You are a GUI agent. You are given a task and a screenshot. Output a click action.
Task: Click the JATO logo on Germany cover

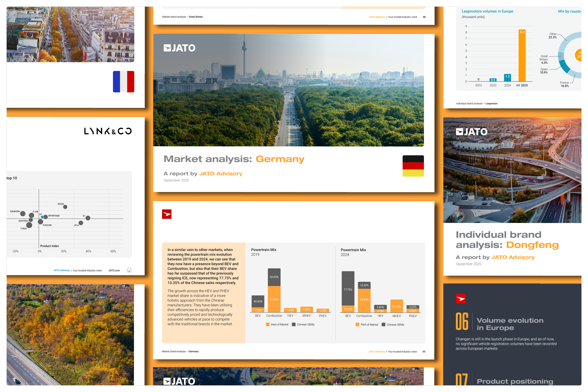(x=179, y=48)
